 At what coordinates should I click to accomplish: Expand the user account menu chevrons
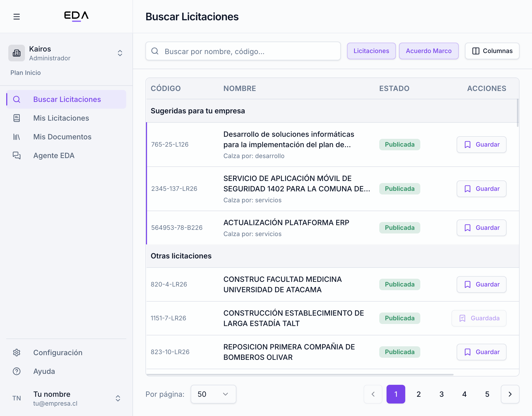coord(118,398)
